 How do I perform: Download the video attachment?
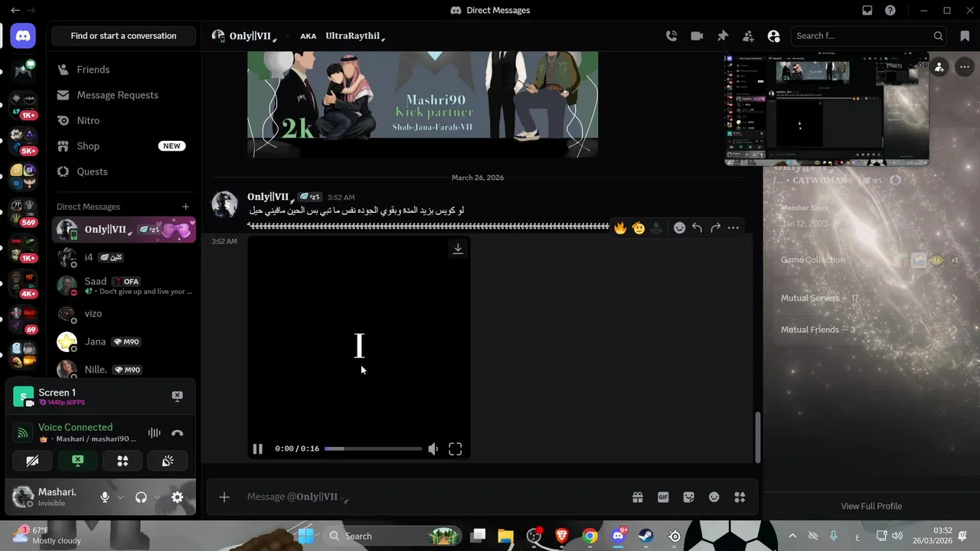click(458, 249)
